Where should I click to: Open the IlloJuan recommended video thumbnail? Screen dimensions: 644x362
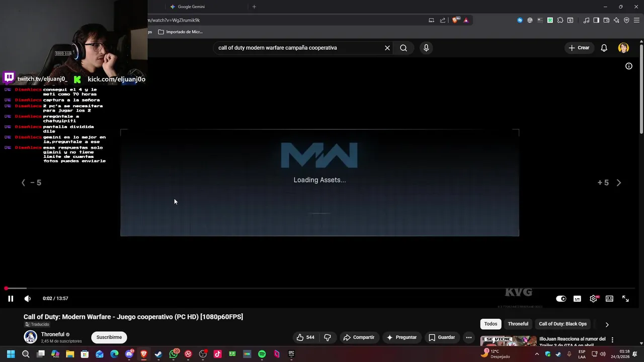tap(508, 341)
